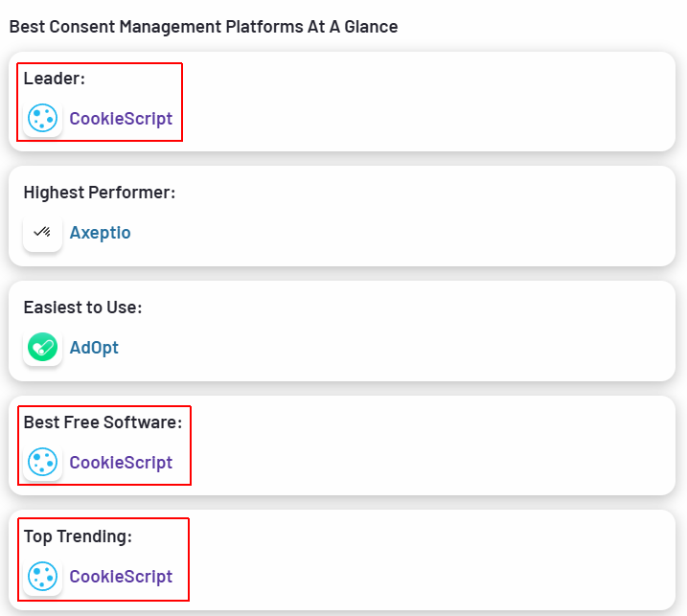Open the CookieScript link in Leader card

tap(121, 119)
